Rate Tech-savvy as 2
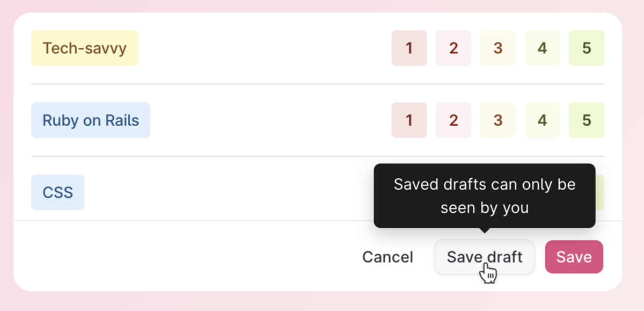 [453, 48]
